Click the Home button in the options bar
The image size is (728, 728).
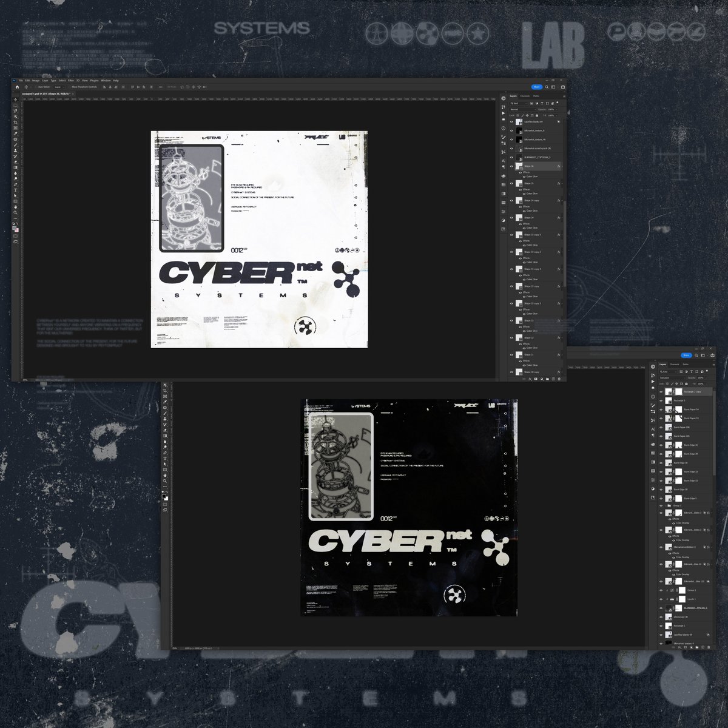(x=17, y=87)
